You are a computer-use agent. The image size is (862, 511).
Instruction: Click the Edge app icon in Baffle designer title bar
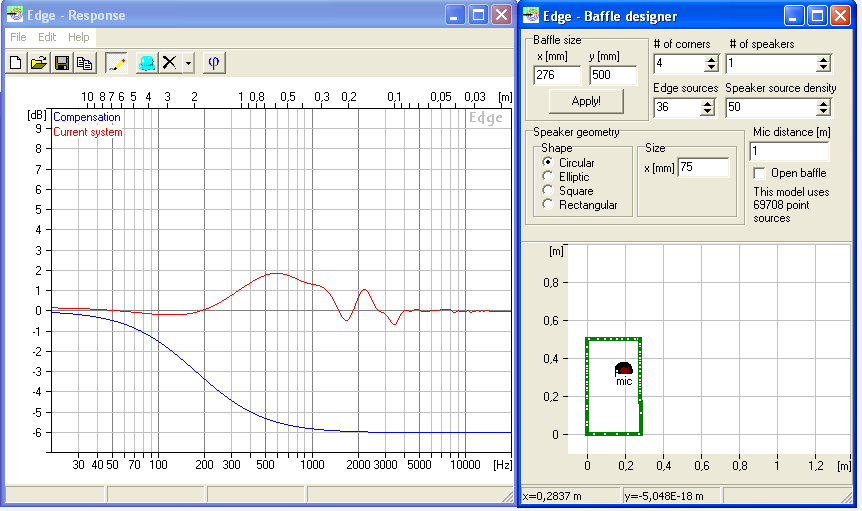[x=531, y=15]
